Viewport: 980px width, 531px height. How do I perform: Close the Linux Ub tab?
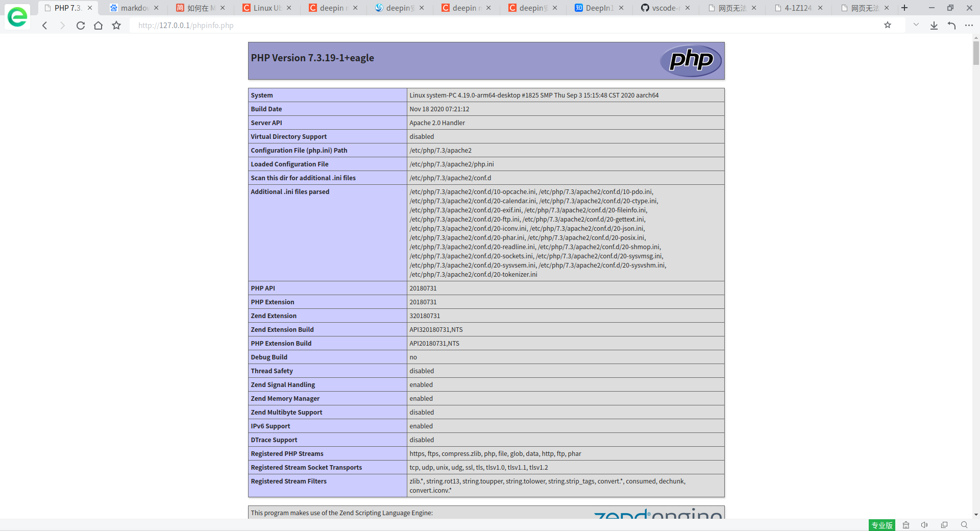[x=289, y=8]
